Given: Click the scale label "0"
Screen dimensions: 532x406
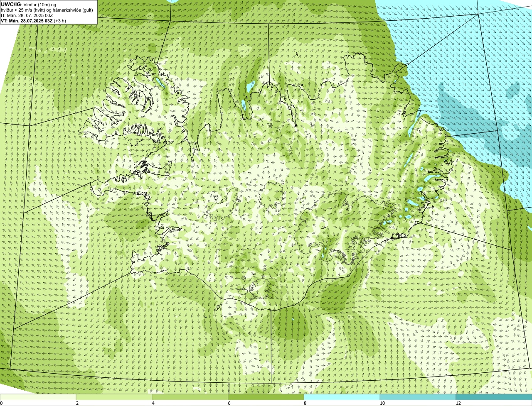Looking at the screenshot, I should pyautogui.click(x=1, y=403).
